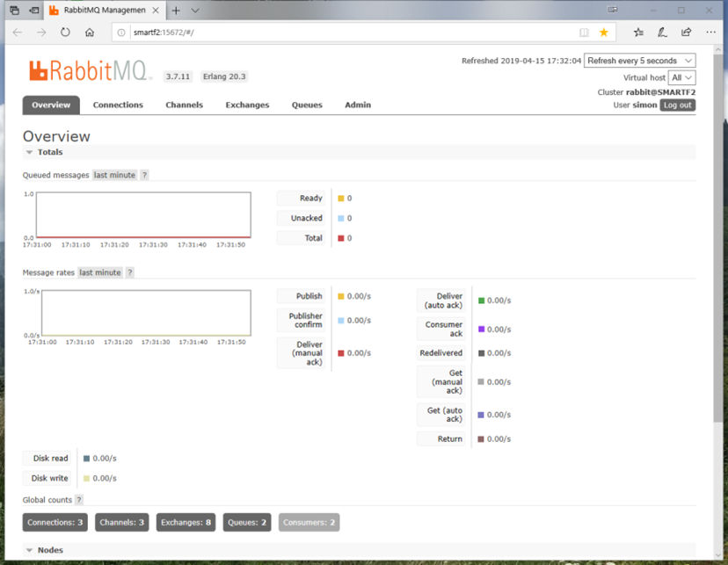728x565 pixels.
Task: Open the browser Settings and more menu
Action: 710,33
